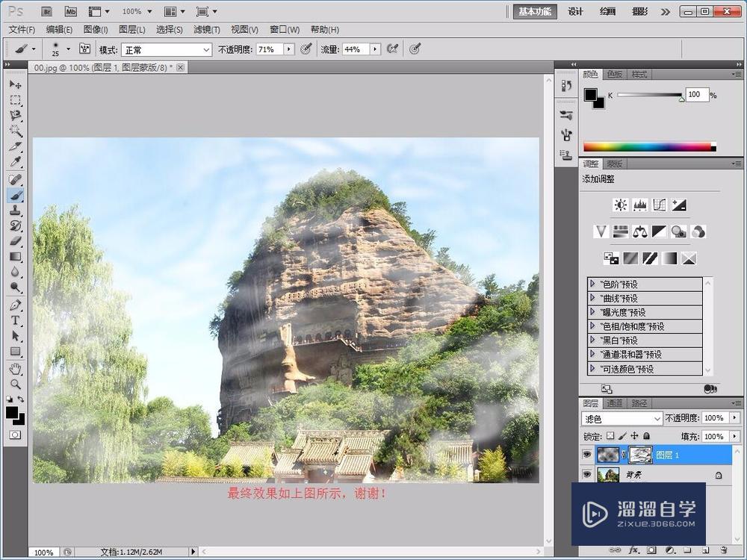
Task: Close the 00.jpg document tab
Action: click(x=181, y=68)
